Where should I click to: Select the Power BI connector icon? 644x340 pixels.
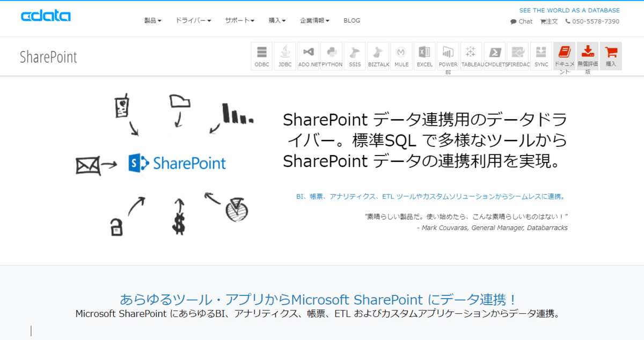[x=448, y=56]
